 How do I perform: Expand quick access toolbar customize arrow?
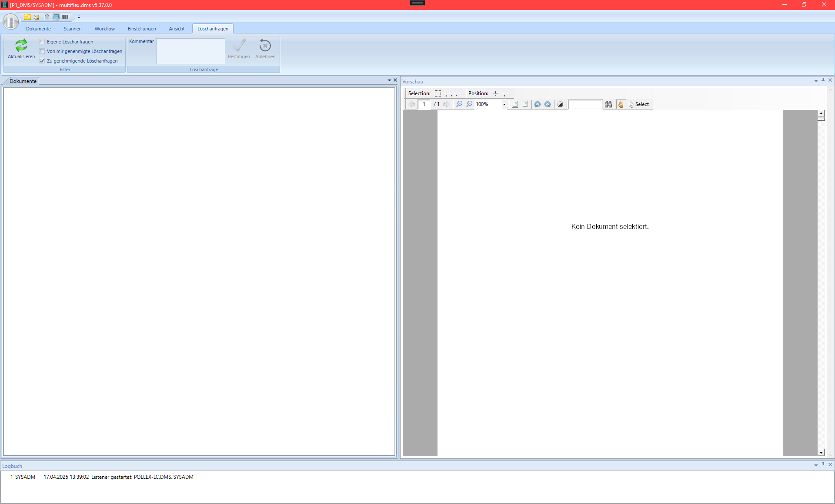[x=79, y=17]
